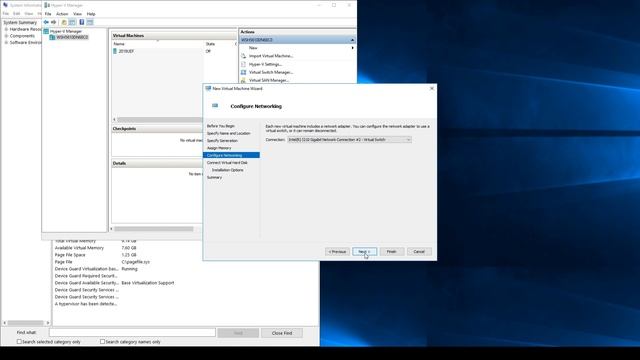Viewport: 640px width, 360px height.
Task: Expand Components in System Information tree
Action: (6, 36)
